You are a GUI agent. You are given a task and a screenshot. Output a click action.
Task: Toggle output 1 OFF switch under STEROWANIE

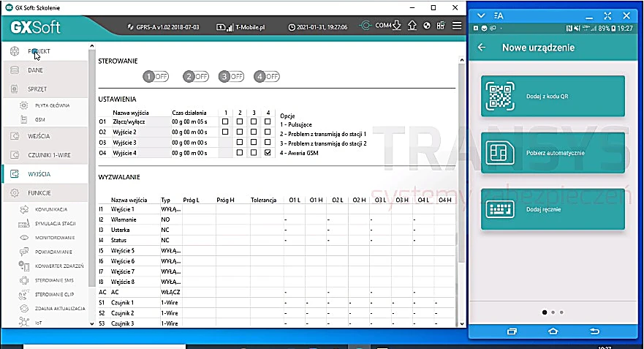tap(156, 77)
